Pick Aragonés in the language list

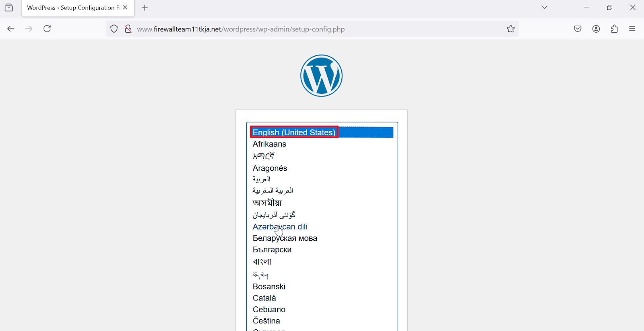coord(322,168)
